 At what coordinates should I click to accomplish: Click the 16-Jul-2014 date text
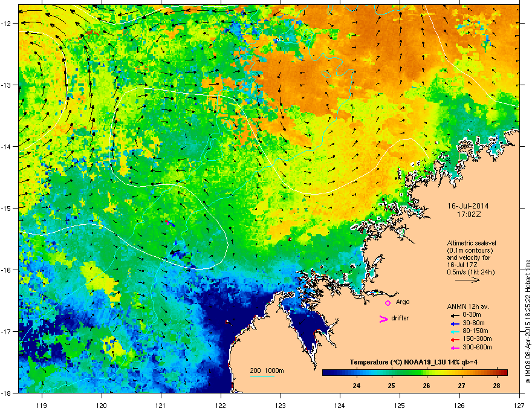click(x=468, y=206)
